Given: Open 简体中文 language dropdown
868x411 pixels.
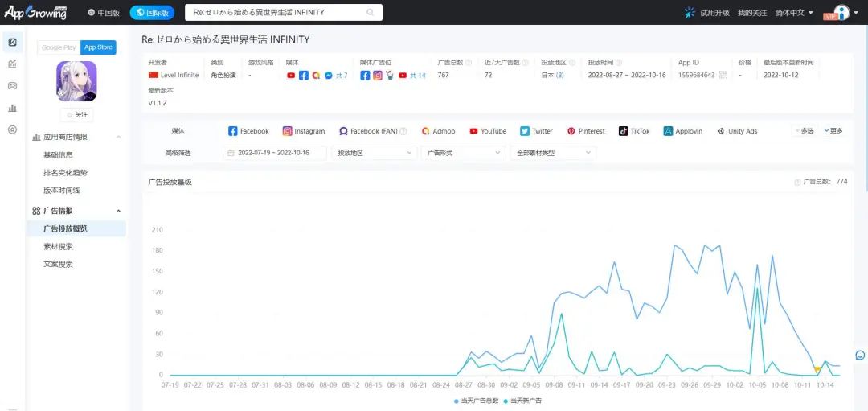Looking at the screenshot, I should pyautogui.click(x=794, y=12).
